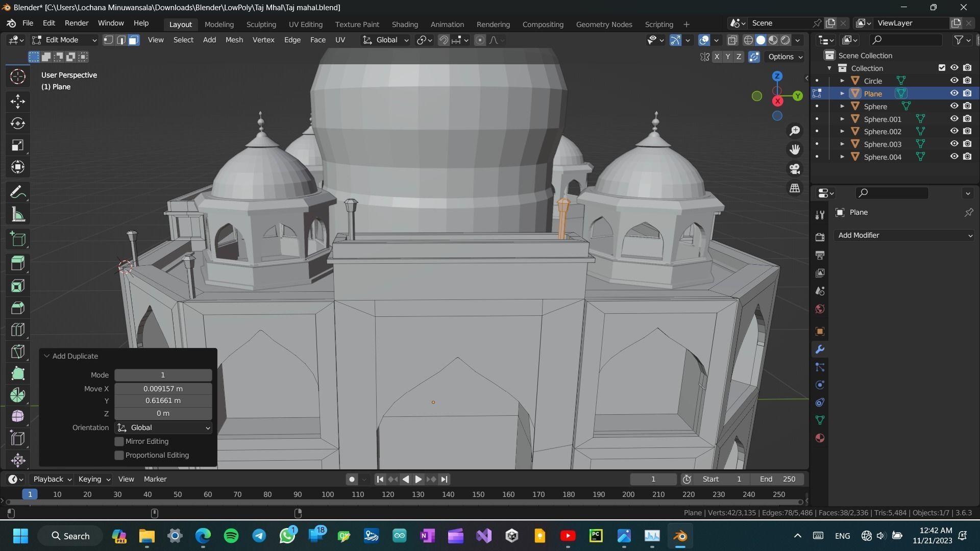Open the Global transform orientation dropdown
The image size is (980, 551).
[x=385, y=40]
